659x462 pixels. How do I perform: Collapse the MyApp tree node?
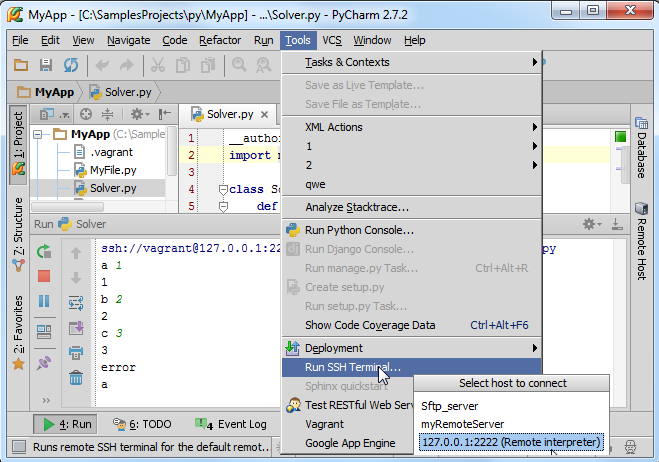[38, 135]
